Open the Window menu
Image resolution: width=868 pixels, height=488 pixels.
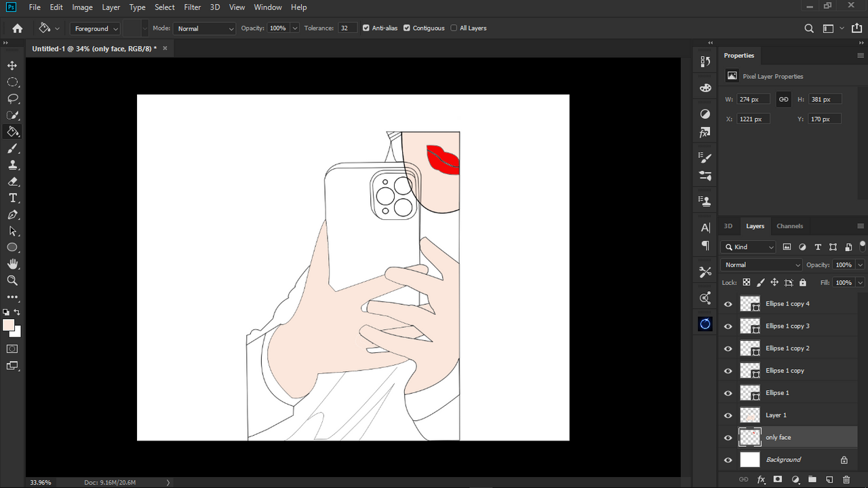(268, 7)
